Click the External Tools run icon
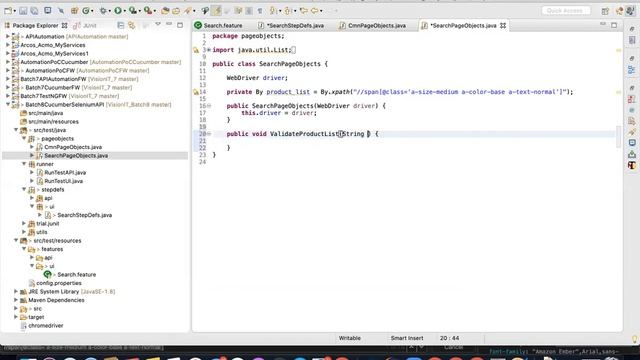Viewport: 640px width, 360px height. (148, 11)
